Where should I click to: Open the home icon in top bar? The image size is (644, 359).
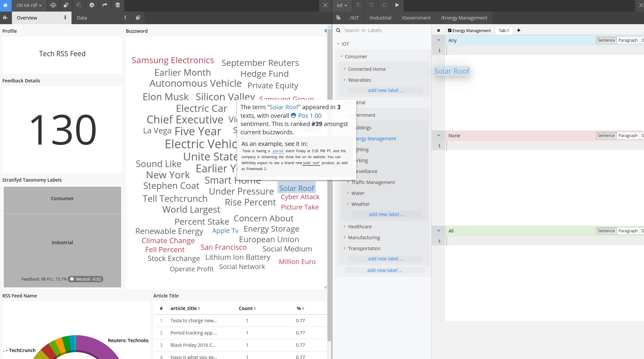click(5, 5)
